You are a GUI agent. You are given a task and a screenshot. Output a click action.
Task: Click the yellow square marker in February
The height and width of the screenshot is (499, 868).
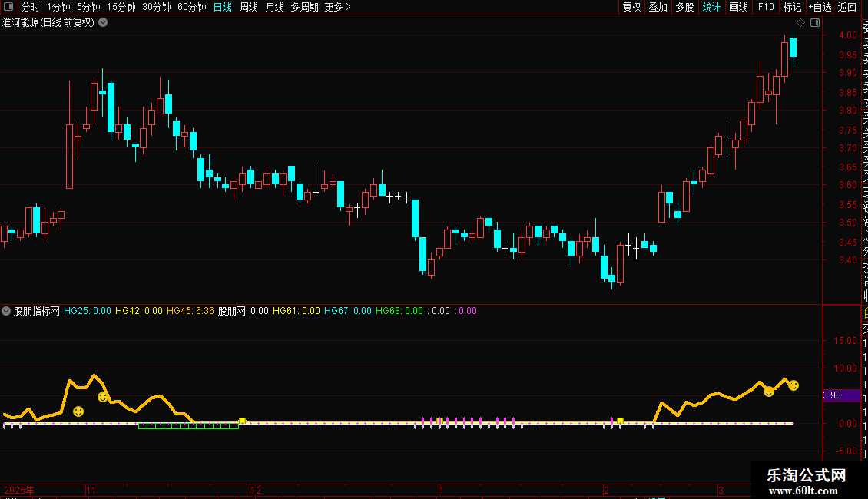point(621,421)
